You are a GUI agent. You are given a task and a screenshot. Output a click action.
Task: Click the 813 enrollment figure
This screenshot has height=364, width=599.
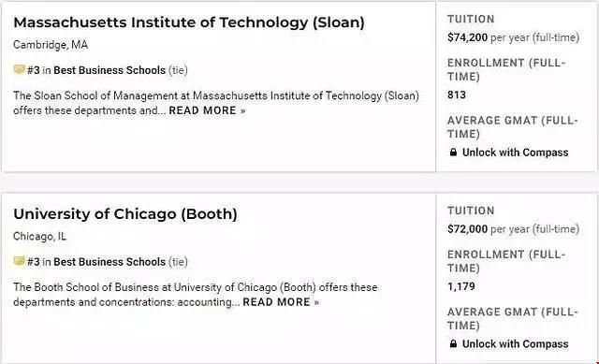[x=457, y=95]
